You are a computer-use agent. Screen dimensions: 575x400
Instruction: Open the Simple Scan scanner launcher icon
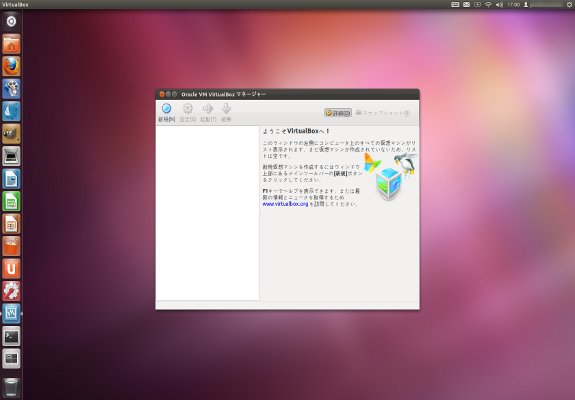pos(11,156)
